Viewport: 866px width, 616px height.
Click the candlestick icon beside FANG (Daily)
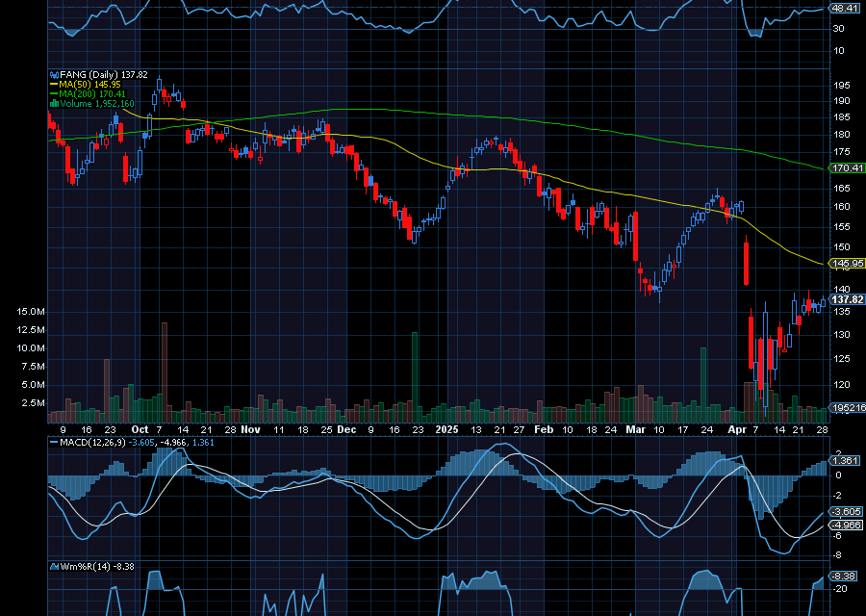[x=53, y=75]
